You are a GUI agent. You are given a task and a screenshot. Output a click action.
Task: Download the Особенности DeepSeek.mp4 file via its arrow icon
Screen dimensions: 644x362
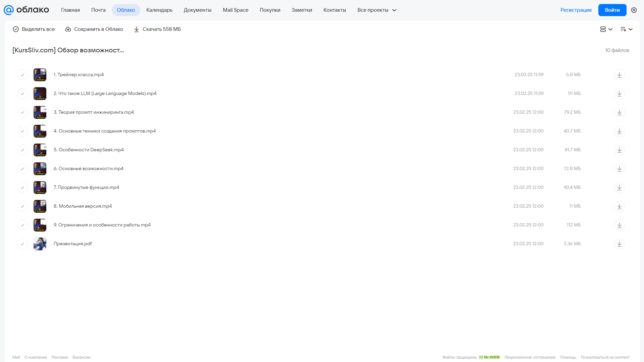[619, 150]
